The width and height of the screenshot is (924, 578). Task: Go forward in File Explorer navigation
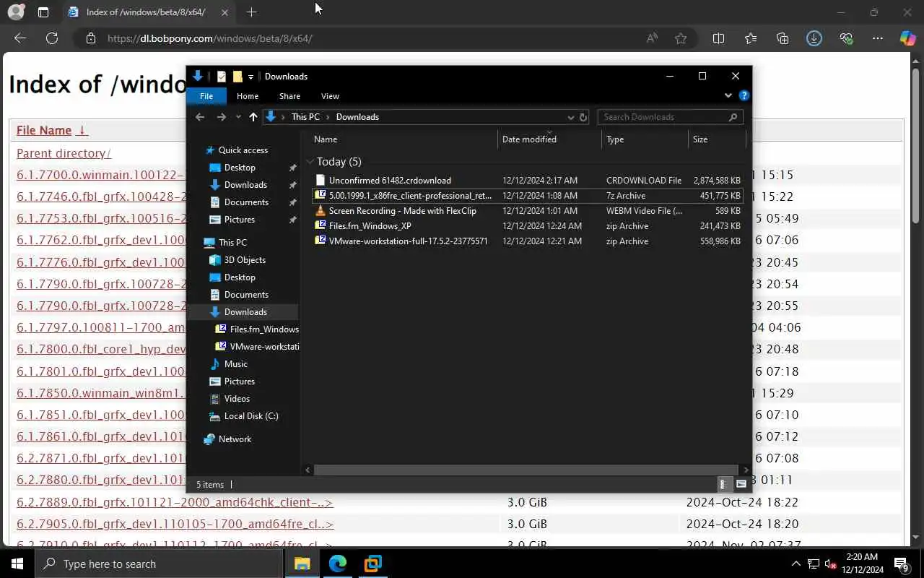pyautogui.click(x=221, y=117)
